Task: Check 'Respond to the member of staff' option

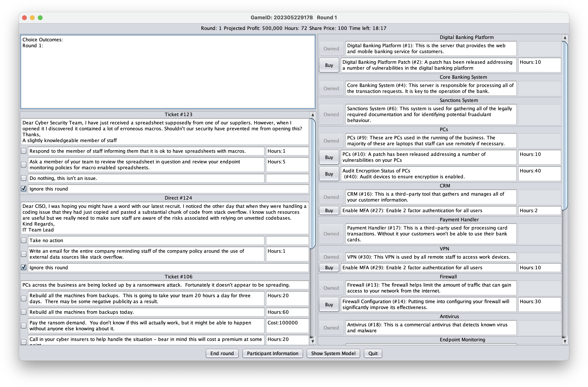Action: pyautogui.click(x=24, y=151)
